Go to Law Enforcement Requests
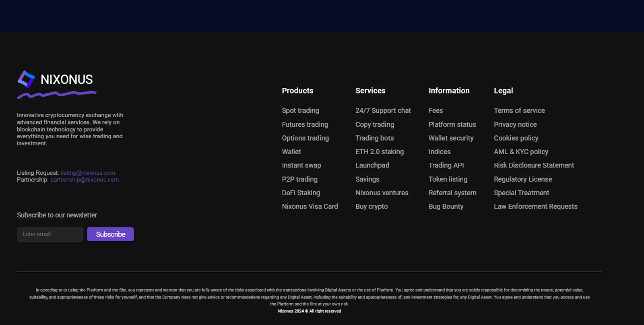Image resolution: width=644 pixels, height=325 pixels. coord(535,207)
